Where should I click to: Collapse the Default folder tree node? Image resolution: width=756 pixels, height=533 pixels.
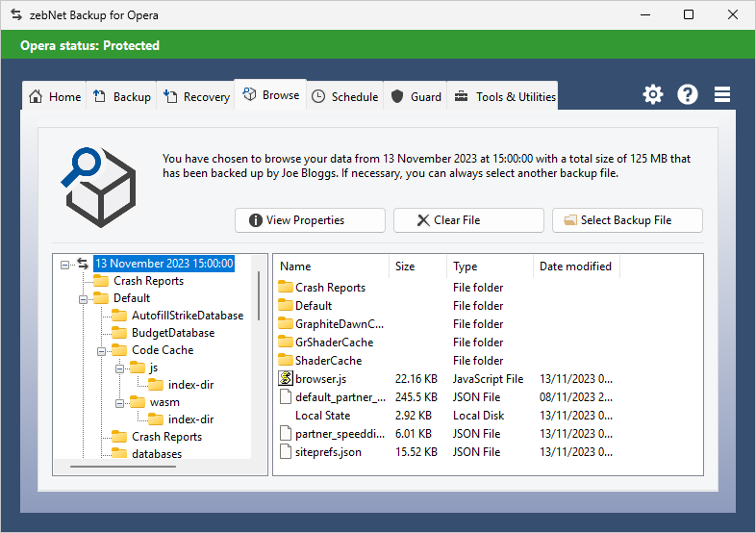tap(84, 299)
